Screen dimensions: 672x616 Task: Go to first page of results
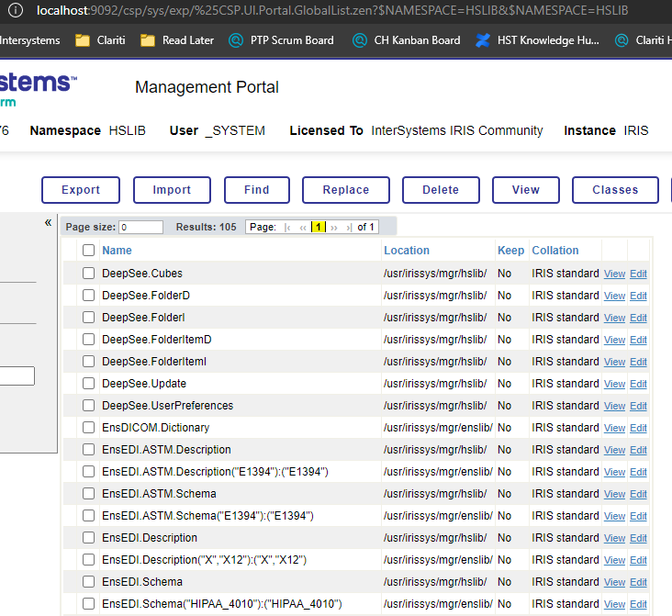(x=287, y=227)
